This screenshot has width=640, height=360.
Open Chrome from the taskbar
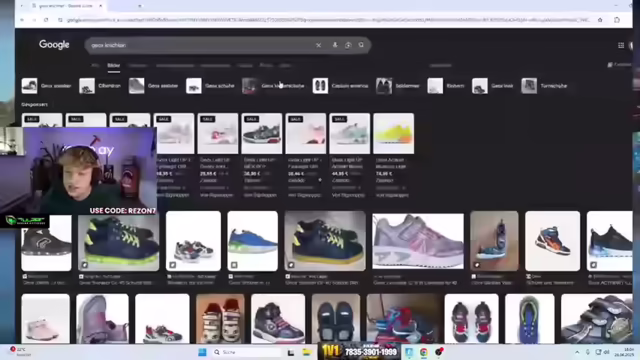click(x=424, y=352)
